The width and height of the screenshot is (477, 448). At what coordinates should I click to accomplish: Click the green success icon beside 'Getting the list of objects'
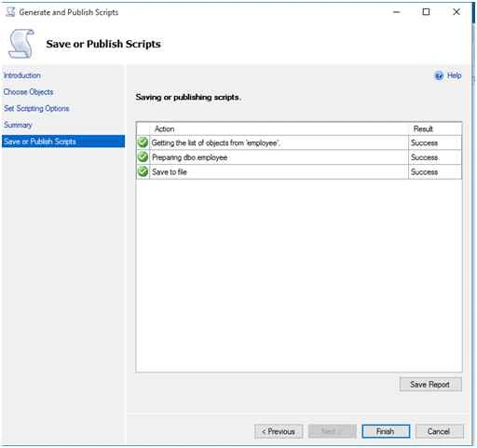[143, 143]
